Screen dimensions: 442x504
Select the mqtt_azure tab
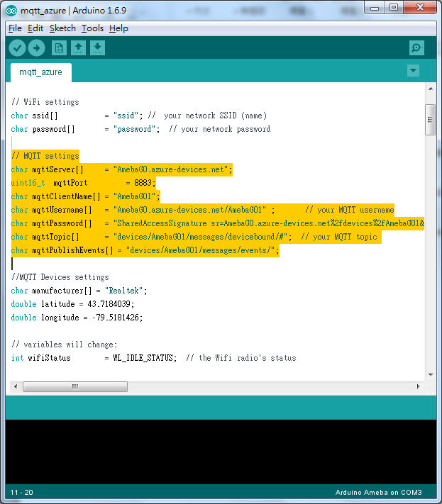41,72
